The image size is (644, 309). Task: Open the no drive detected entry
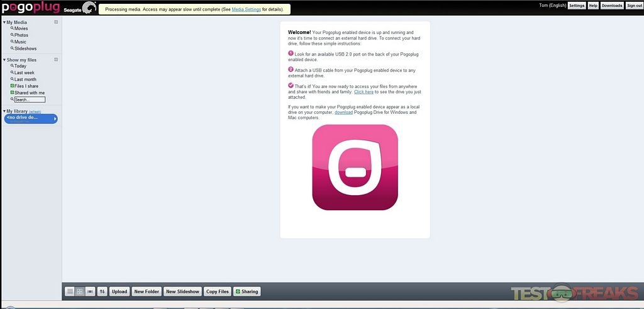coord(30,118)
